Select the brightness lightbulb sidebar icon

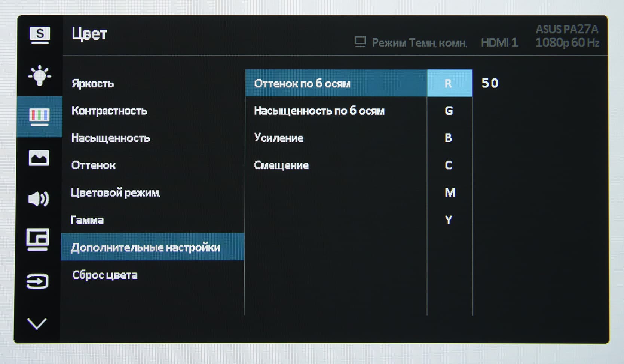pos(39,76)
